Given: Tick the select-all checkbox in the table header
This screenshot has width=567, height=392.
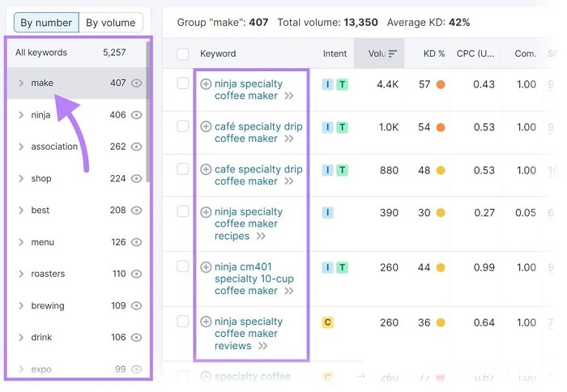Looking at the screenshot, I should [182, 54].
